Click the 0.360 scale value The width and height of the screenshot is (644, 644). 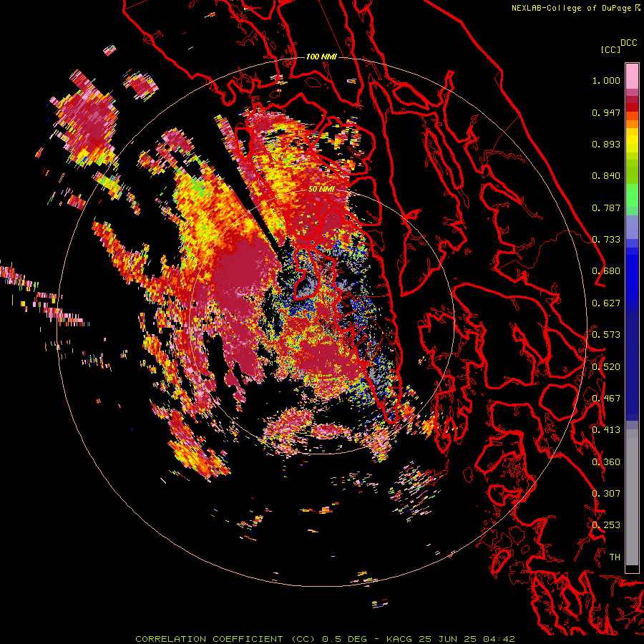(x=606, y=462)
